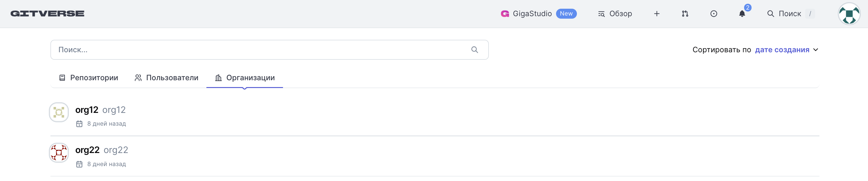Screen dimensions: 868x181
Task: Open the org22 organization link
Action: 87,150
